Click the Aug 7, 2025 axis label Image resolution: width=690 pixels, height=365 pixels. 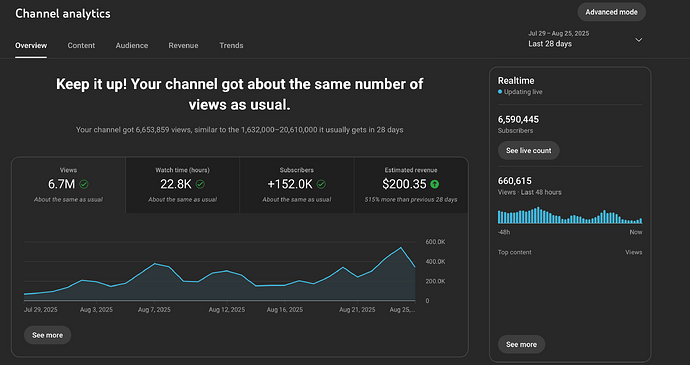[154, 310]
